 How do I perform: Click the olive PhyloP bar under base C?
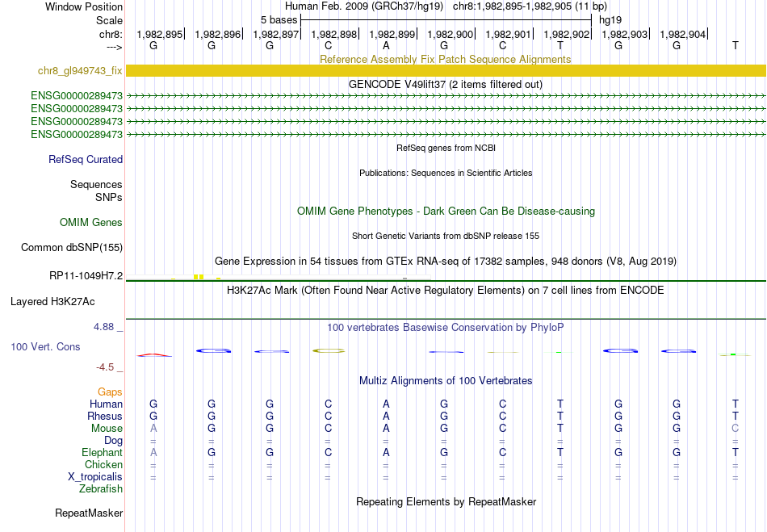click(x=329, y=350)
